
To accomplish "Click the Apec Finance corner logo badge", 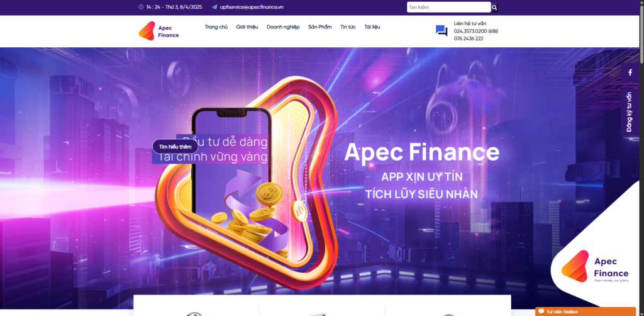I will (x=595, y=266).
